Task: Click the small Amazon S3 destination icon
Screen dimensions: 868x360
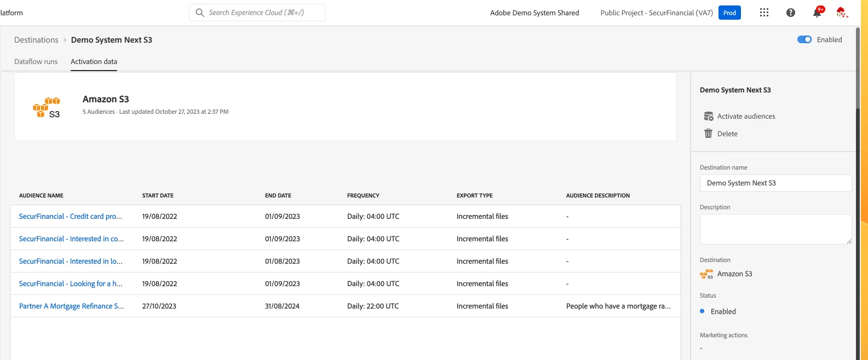Action: [706, 274]
